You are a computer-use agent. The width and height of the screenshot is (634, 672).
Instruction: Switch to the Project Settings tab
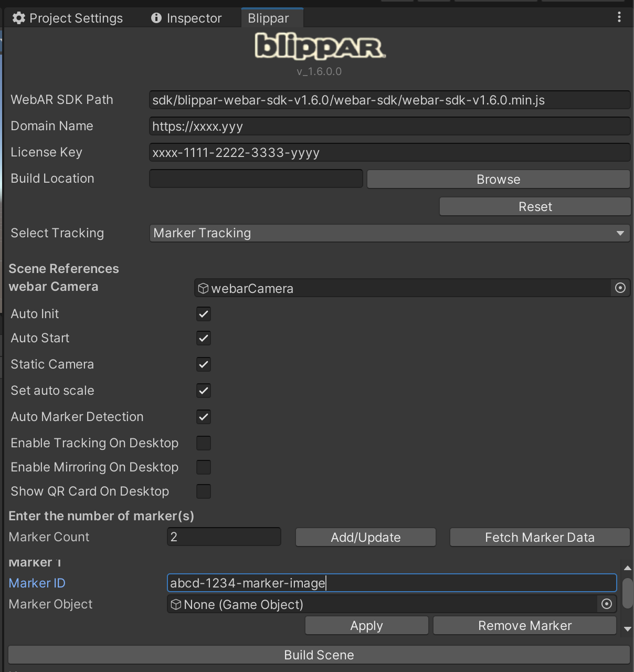(x=68, y=18)
